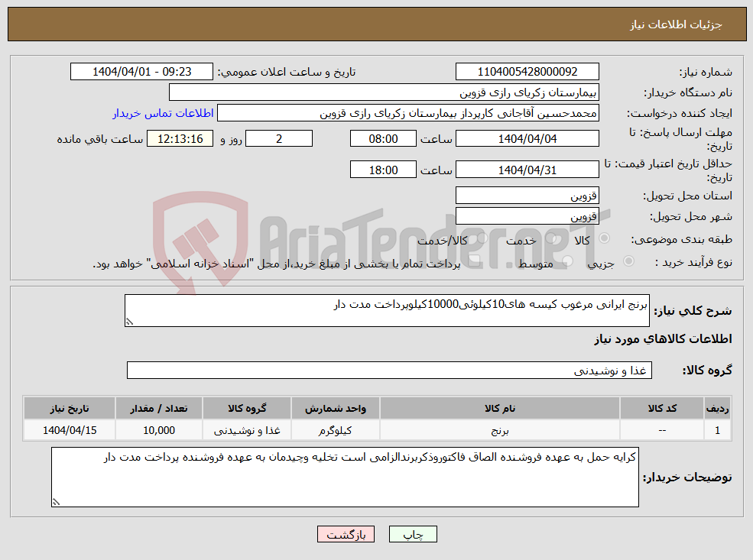Click the گروه کالا column header
The width and height of the screenshot is (753, 560).
click(x=247, y=409)
